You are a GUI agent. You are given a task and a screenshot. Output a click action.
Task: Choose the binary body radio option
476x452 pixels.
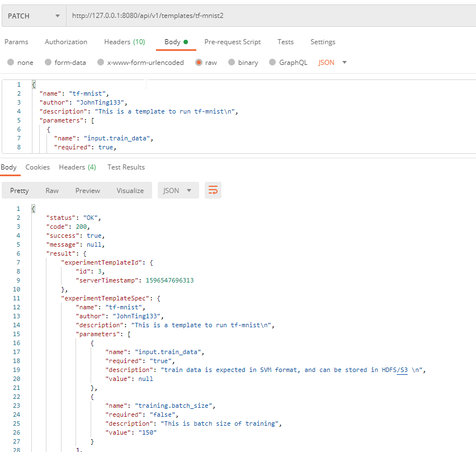pyautogui.click(x=232, y=62)
